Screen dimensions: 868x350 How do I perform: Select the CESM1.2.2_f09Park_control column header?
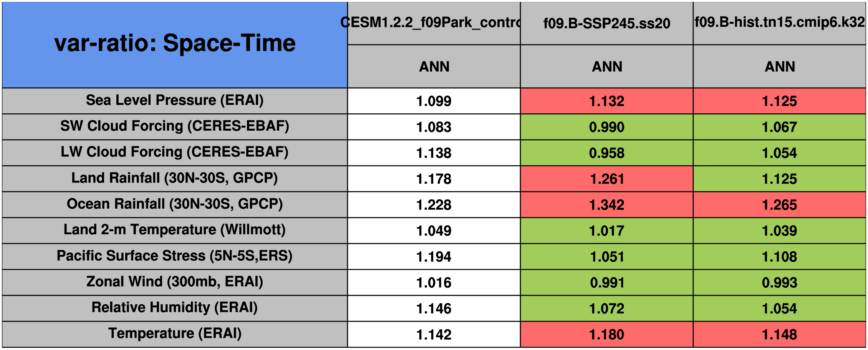434,23
